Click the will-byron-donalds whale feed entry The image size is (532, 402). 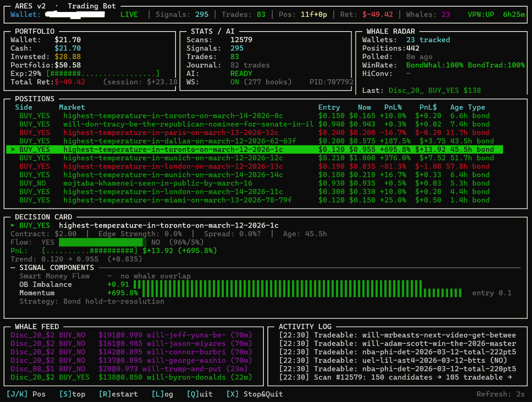[x=131, y=377]
